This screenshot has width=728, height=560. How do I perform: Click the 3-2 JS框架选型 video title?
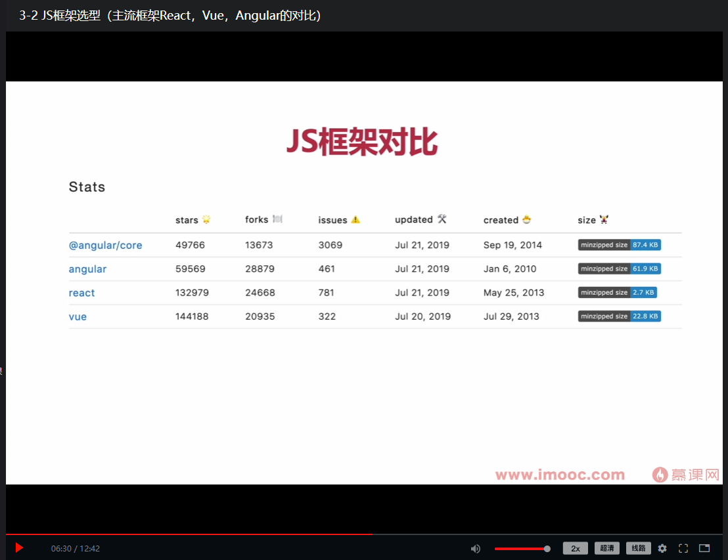tap(170, 15)
